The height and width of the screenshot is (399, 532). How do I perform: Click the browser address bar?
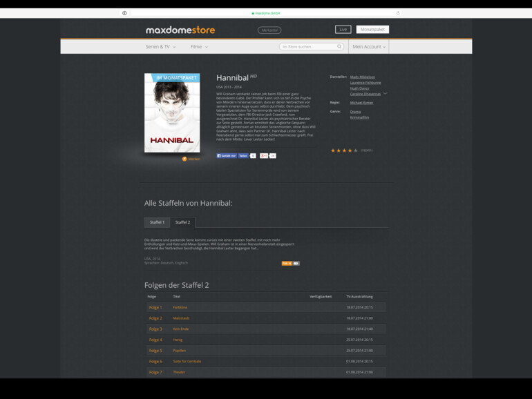[x=266, y=13]
